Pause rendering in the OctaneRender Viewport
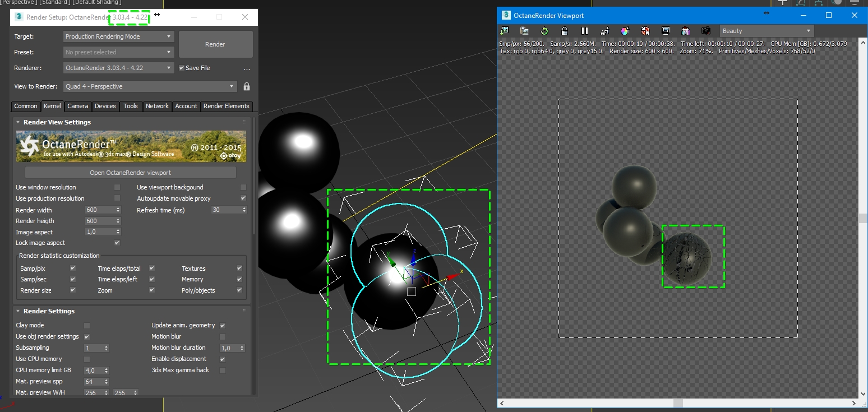The image size is (868, 412). [x=585, y=31]
